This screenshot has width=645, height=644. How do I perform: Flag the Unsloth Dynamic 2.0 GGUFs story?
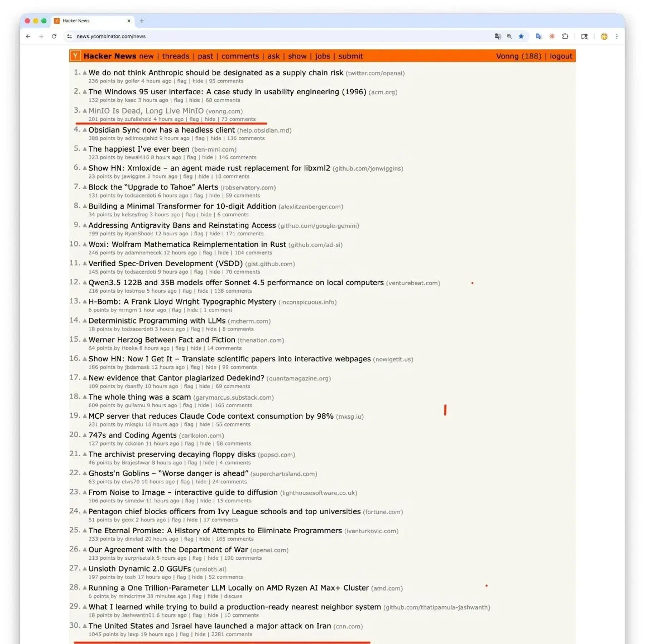(x=181, y=577)
